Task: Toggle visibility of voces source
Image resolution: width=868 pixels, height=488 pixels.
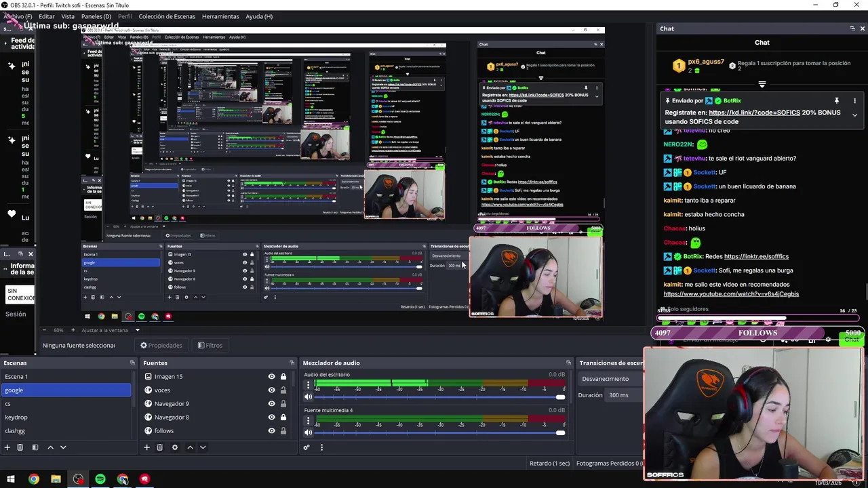Action: coord(271,390)
